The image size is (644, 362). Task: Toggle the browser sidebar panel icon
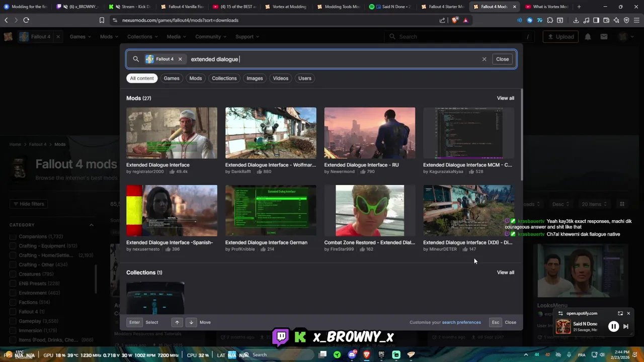pyautogui.click(x=596, y=20)
